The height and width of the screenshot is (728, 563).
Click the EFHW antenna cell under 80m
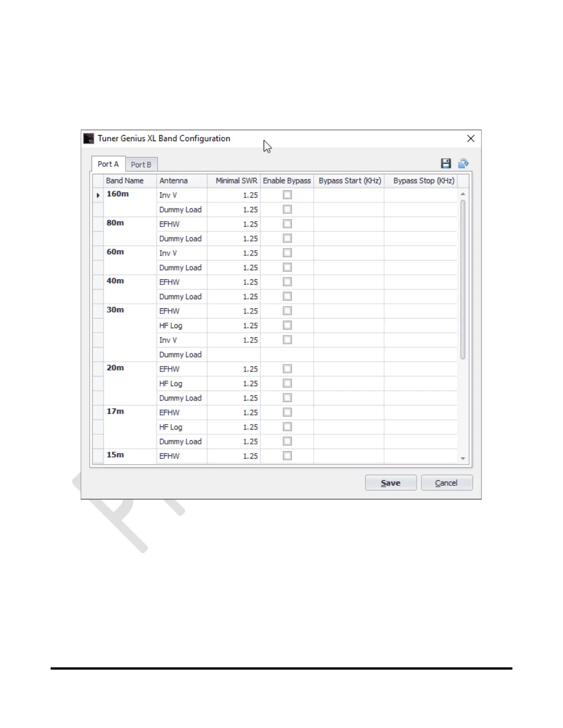click(182, 224)
